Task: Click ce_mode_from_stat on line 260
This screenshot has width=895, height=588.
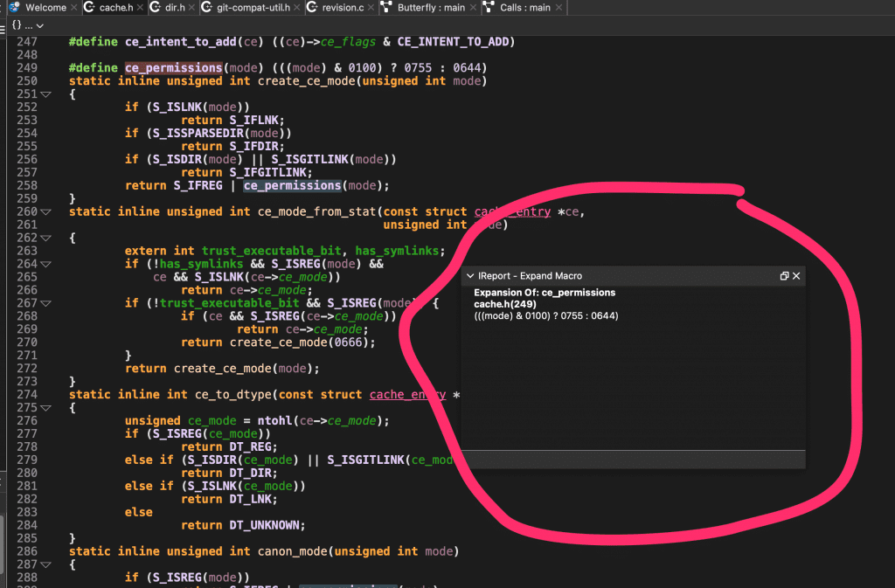Action: tap(316, 212)
